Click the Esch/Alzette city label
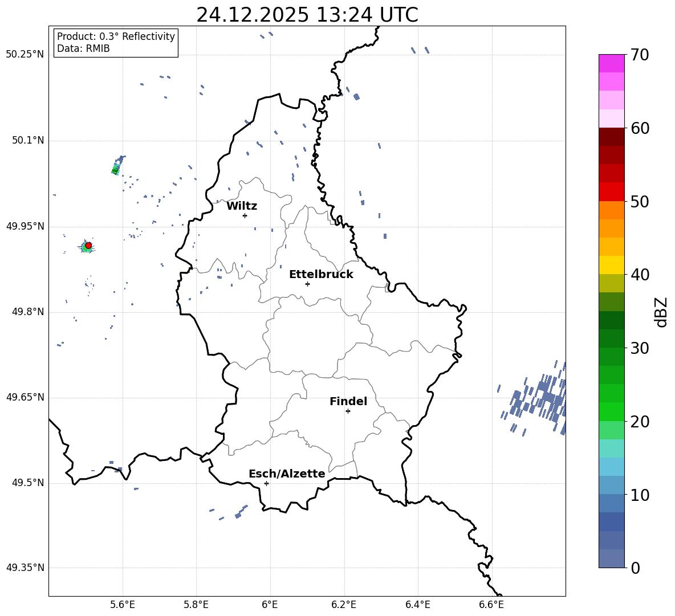 287,474
